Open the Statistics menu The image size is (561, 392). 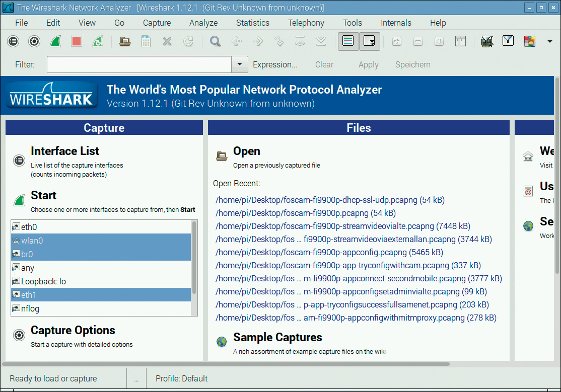coord(252,23)
